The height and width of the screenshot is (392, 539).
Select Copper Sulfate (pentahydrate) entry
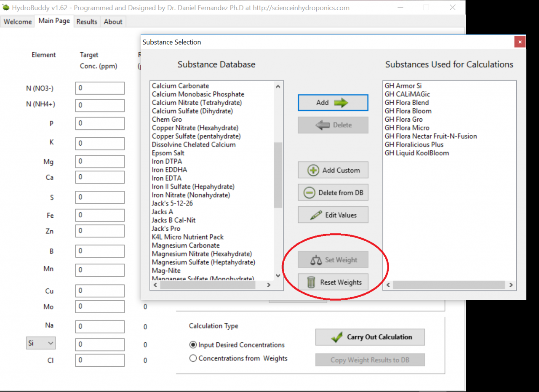[x=196, y=136]
